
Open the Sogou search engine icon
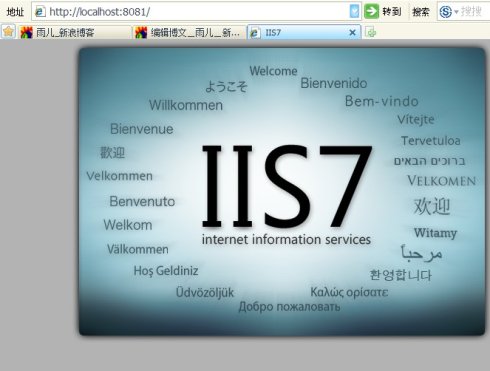(446, 12)
